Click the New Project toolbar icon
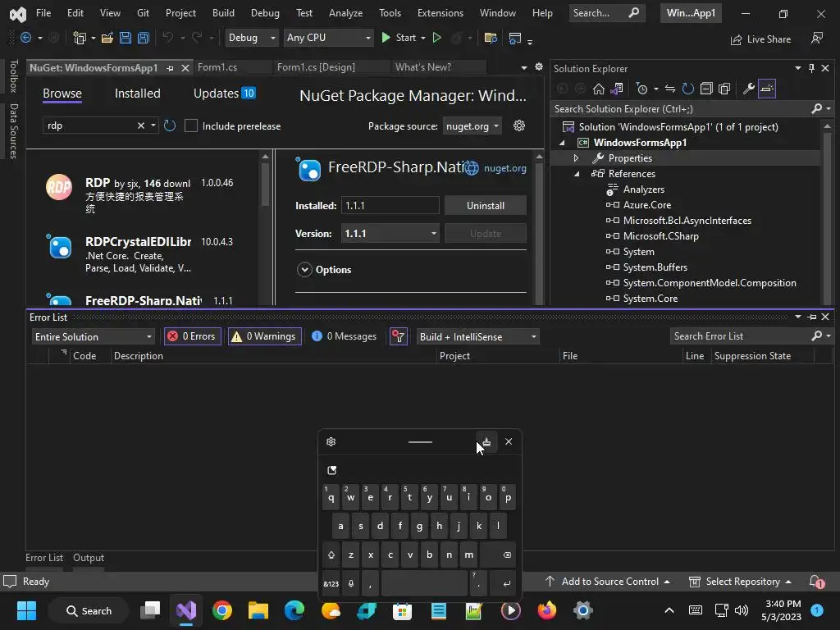Screen dimensions: 840x630 click(80, 38)
